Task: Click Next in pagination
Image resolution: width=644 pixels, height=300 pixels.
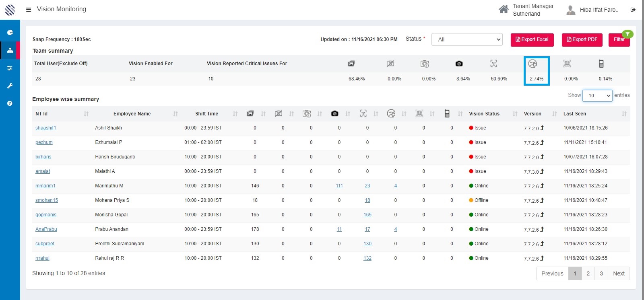Action: coord(619,273)
